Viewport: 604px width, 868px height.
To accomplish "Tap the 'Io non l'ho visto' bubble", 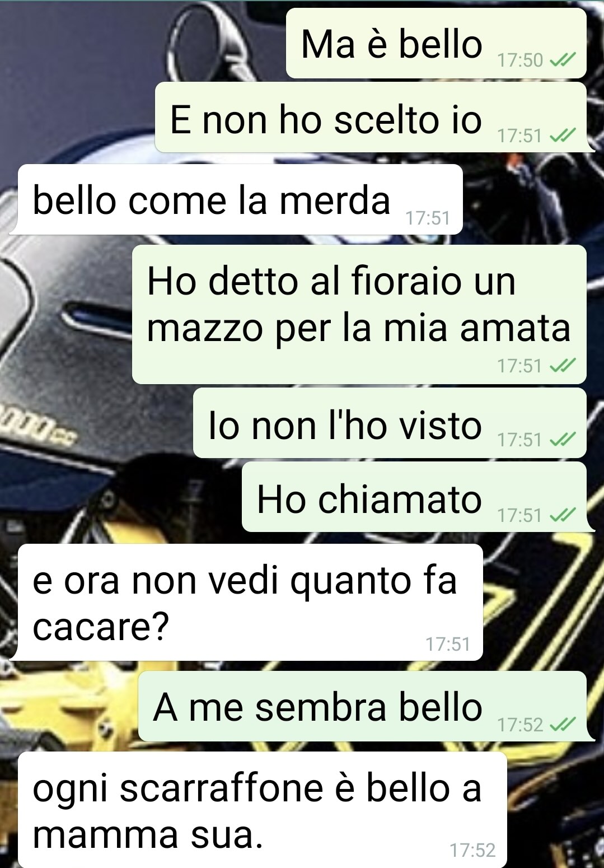I will [390, 423].
